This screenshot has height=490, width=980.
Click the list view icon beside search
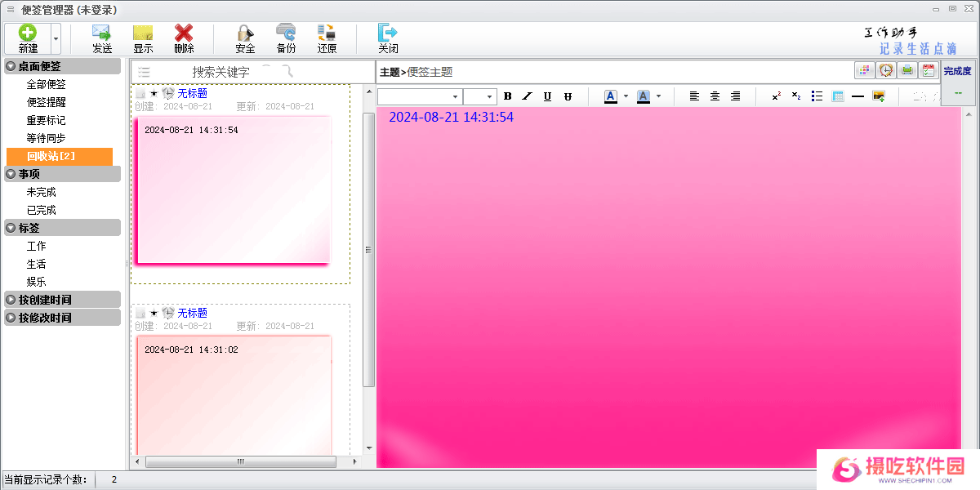[x=144, y=72]
